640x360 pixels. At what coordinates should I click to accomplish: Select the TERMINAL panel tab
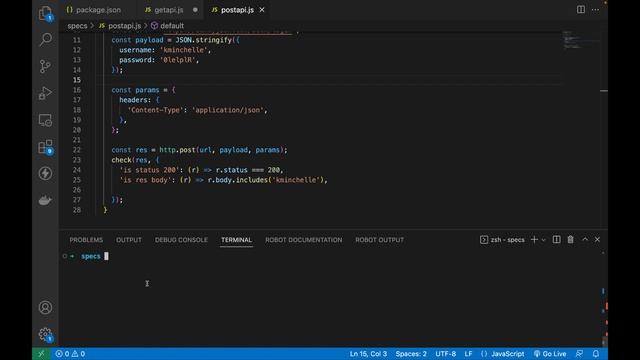[236, 240]
